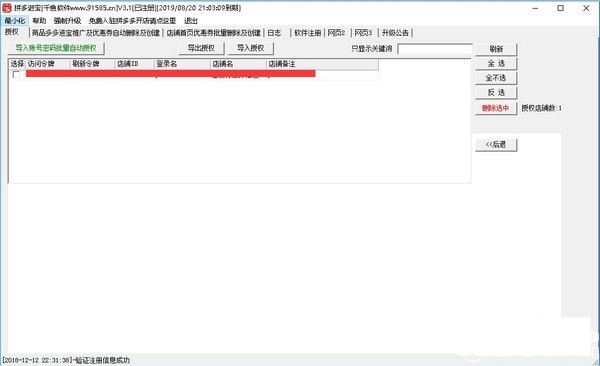
Task: Click the 全选 button
Action: pos(496,63)
